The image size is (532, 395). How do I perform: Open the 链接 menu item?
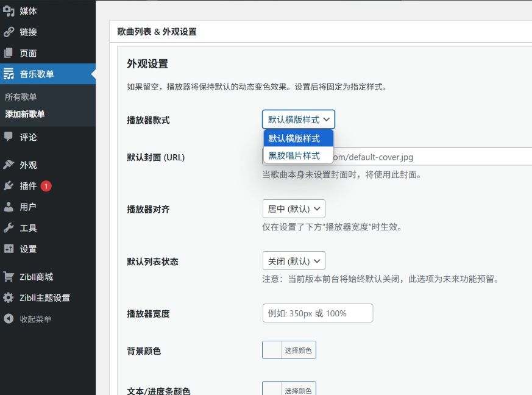[48, 32]
